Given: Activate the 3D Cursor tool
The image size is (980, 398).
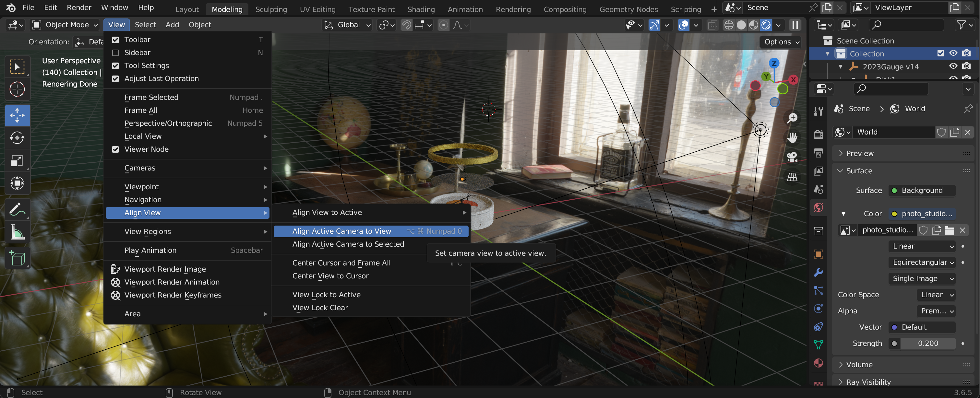Looking at the screenshot, I should pyautogui.click(x=17, y=89).
